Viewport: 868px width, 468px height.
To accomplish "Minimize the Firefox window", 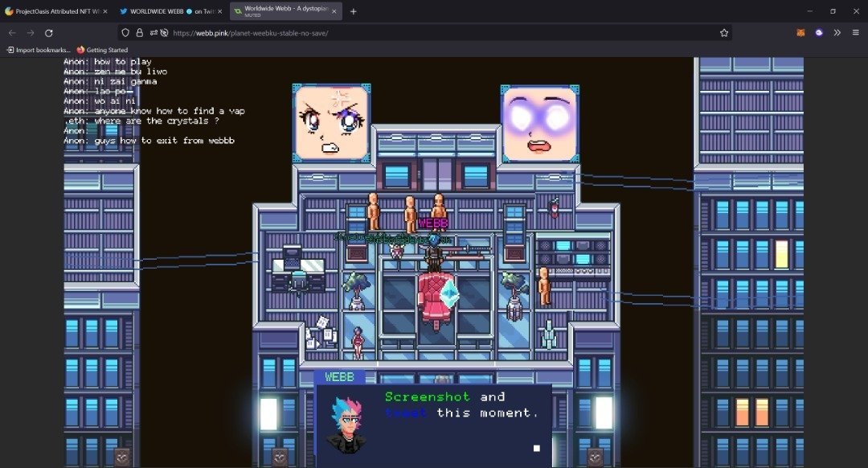I will pyautogui.click(x=809, y=11).
